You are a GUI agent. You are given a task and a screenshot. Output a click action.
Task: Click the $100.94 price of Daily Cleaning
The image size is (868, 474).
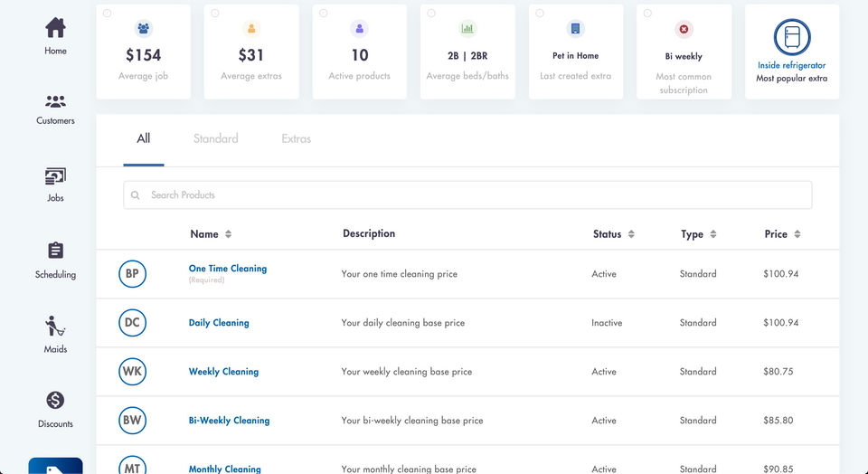point(780,323)
